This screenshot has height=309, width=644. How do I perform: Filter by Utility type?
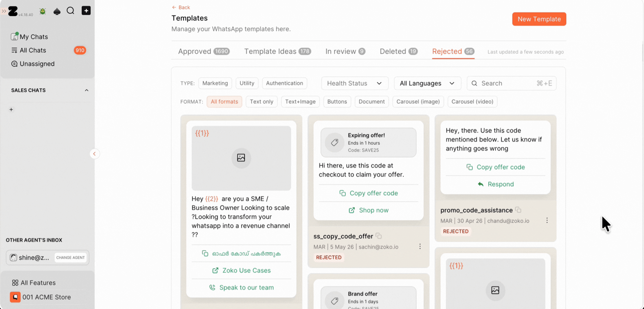[247, 83]
